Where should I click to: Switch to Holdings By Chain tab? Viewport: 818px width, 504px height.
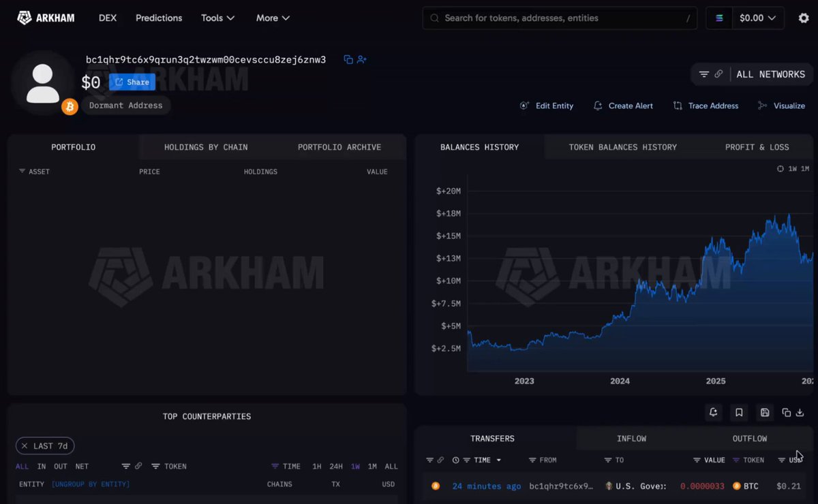pos(206,147)
